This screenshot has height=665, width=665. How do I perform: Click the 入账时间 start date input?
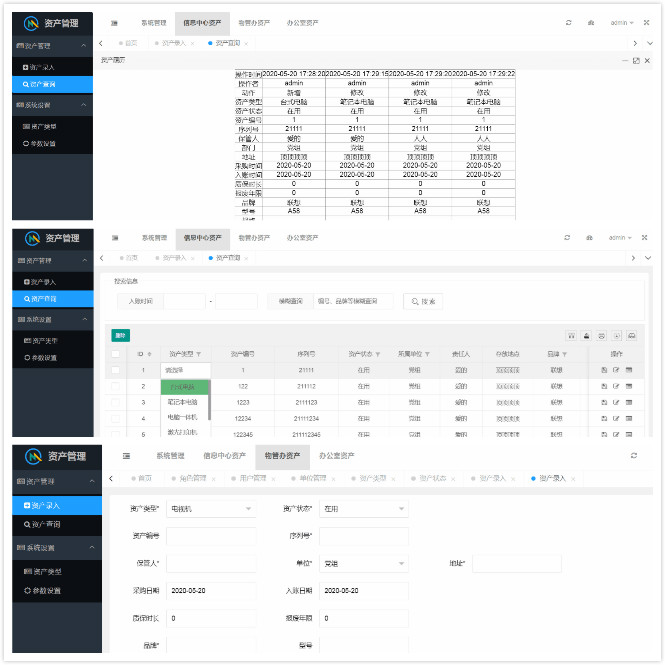184,301
